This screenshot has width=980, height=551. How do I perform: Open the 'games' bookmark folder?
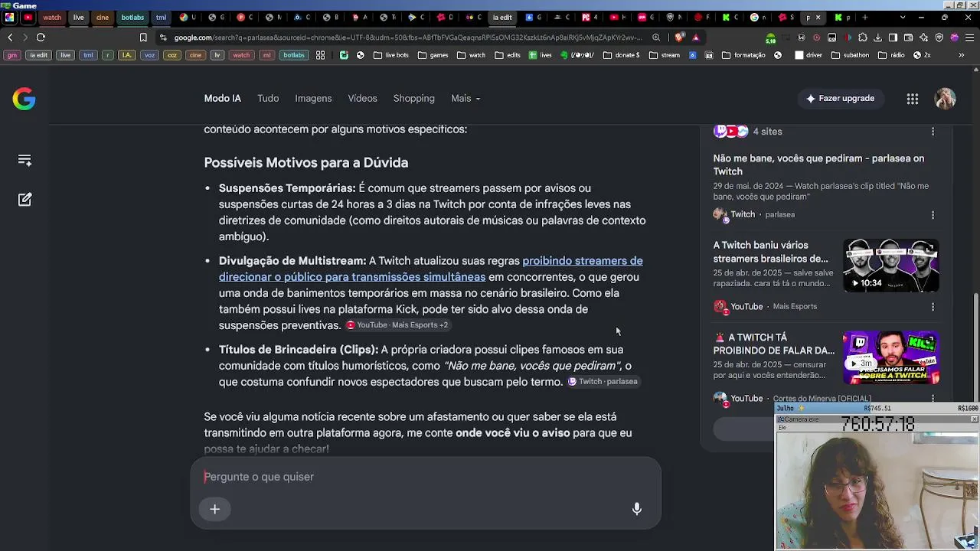433,55
